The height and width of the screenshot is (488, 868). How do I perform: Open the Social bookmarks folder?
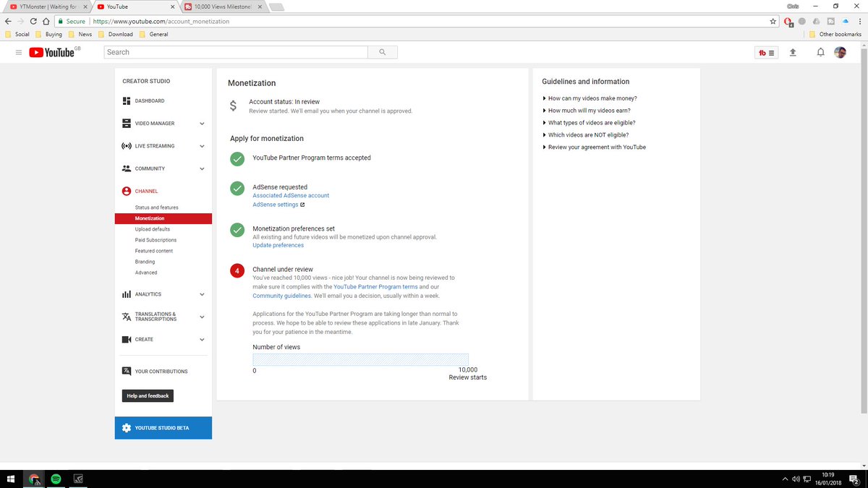click(17, 34)
